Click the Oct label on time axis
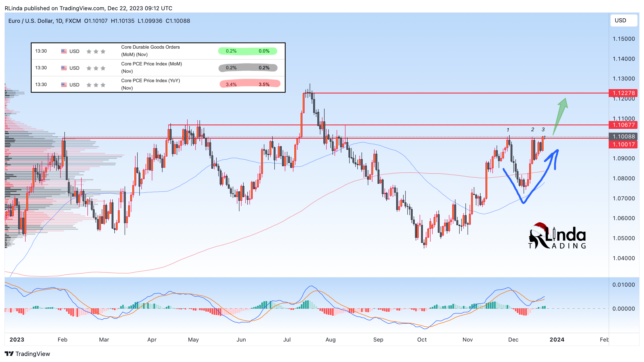644x362 pixels. click(x=422, y=339)
